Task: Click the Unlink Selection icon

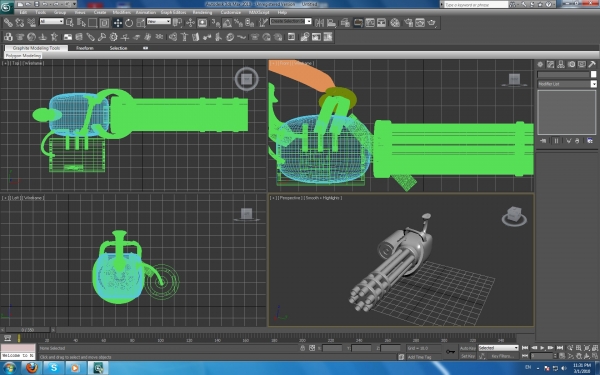Action: 20,23
